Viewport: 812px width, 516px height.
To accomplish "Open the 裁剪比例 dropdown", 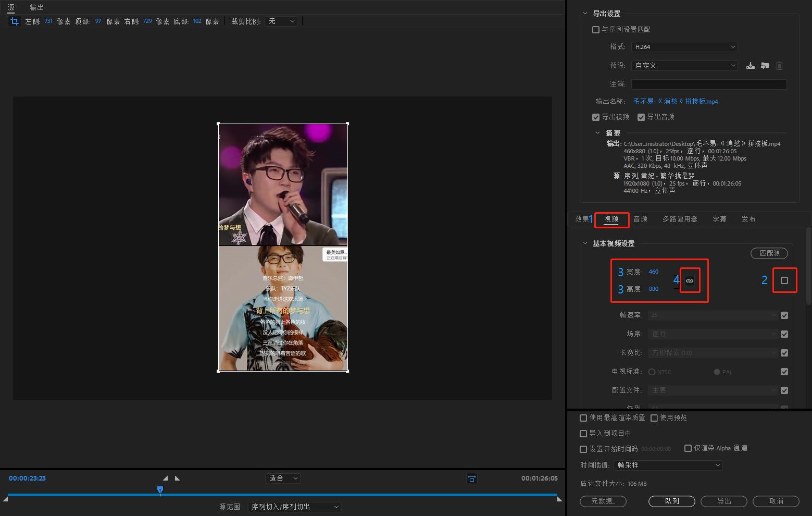I will (281, 21).
